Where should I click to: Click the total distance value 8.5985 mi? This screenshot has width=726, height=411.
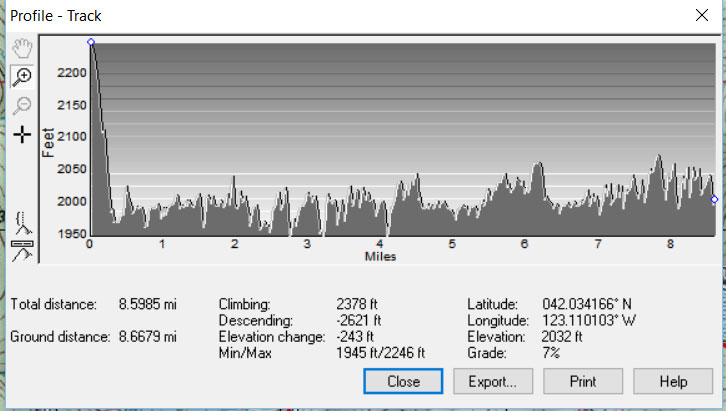coord(145,303)
